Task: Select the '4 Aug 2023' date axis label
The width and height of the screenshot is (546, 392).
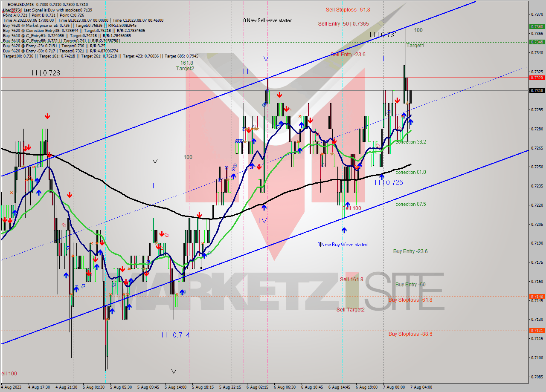Action: pos(11,387)
